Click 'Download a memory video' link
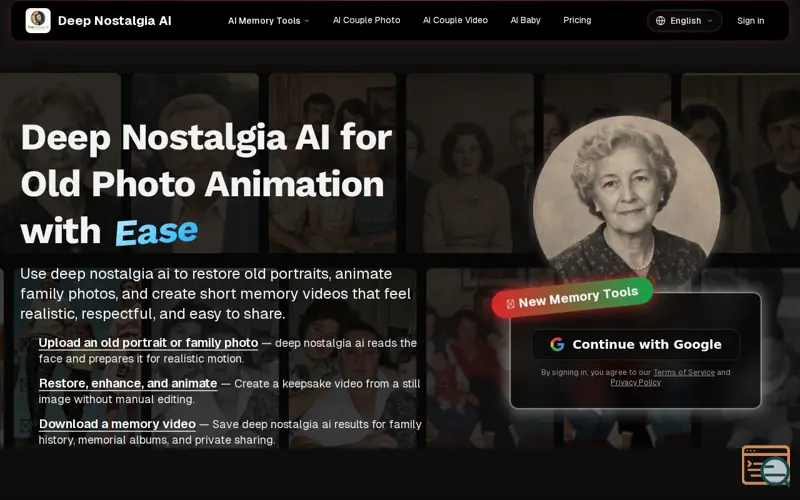This screenshot has width=800, height=500. pyautogui.click(x=117, y=424)
